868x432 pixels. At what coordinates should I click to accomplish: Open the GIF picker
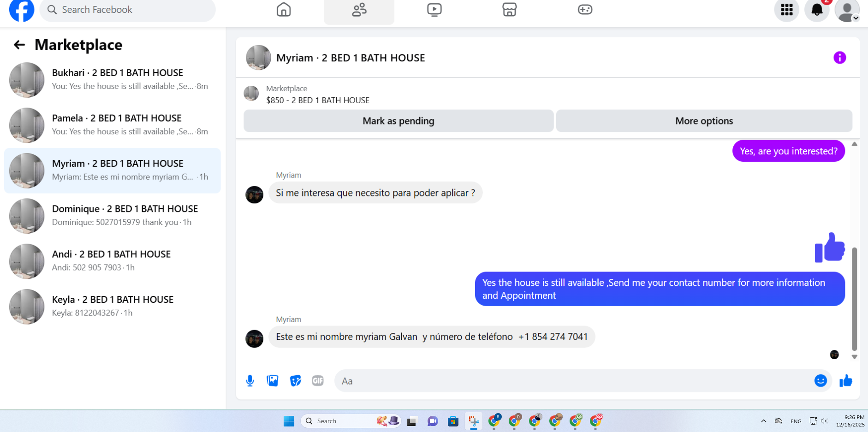click(318, 381)
